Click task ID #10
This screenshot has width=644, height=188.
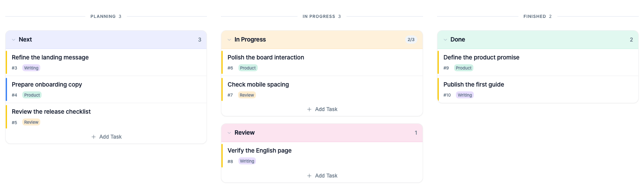tap(447, 95)
